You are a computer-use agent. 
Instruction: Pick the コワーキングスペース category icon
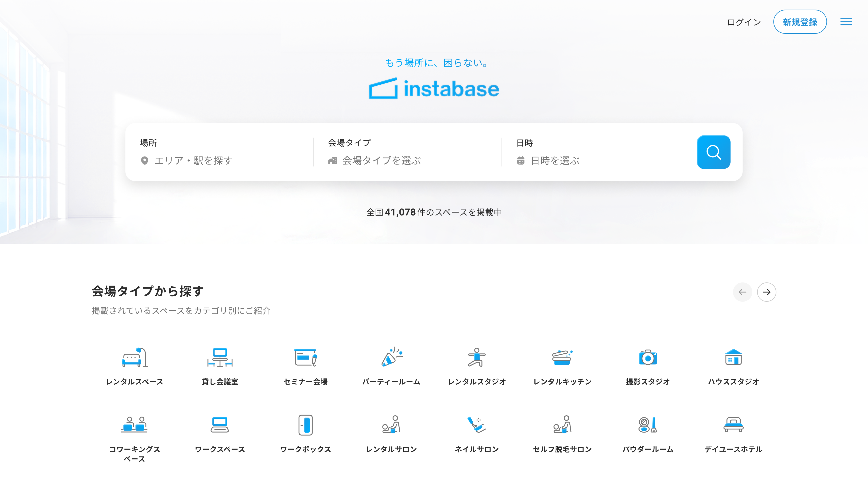click(134, 425)
